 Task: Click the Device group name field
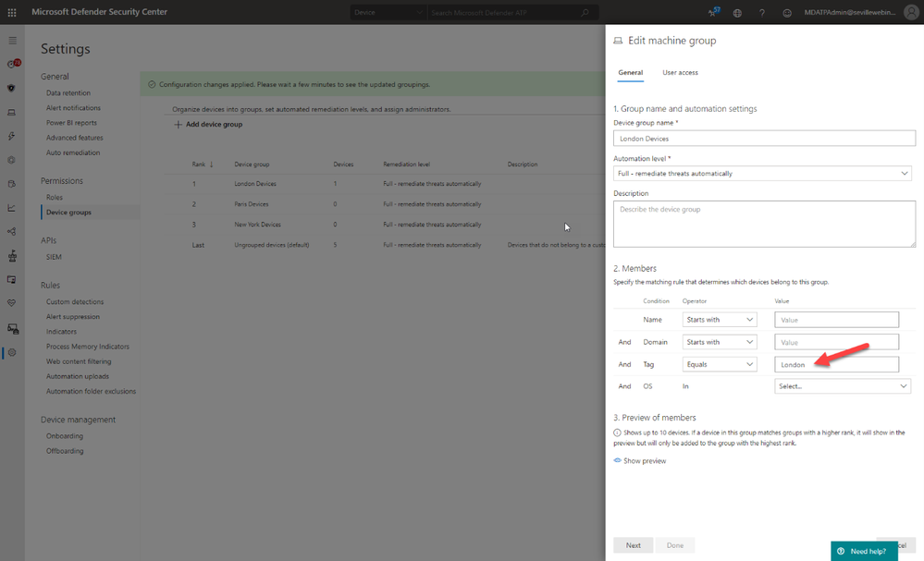[764, 139]
